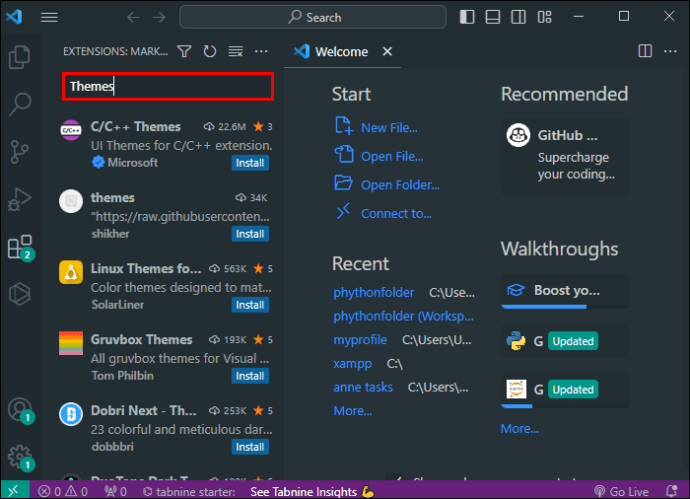The width and height of the screenshot is (690, 499).
Task: Split the editor right
Action: [645, 51]
